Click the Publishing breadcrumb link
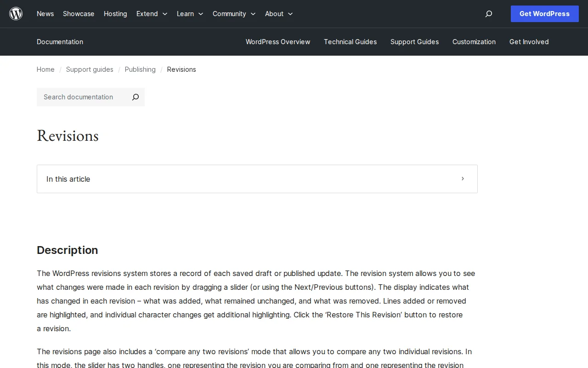Viewport: 588px width, 368px height. [x=140, y=69]
